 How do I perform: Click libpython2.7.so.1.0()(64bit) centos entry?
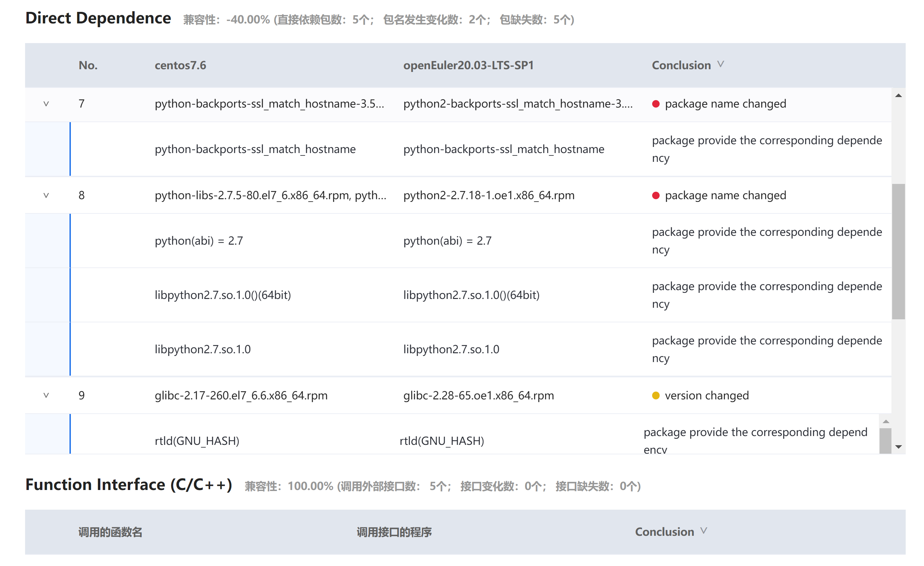click(x=223, y=295)
